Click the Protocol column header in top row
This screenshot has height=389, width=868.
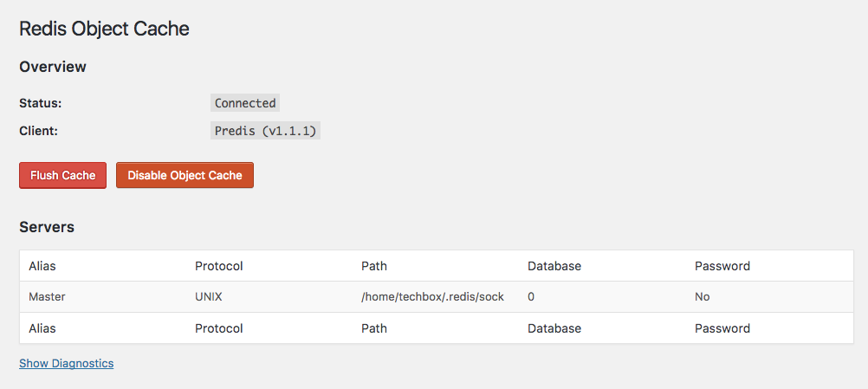218,265
